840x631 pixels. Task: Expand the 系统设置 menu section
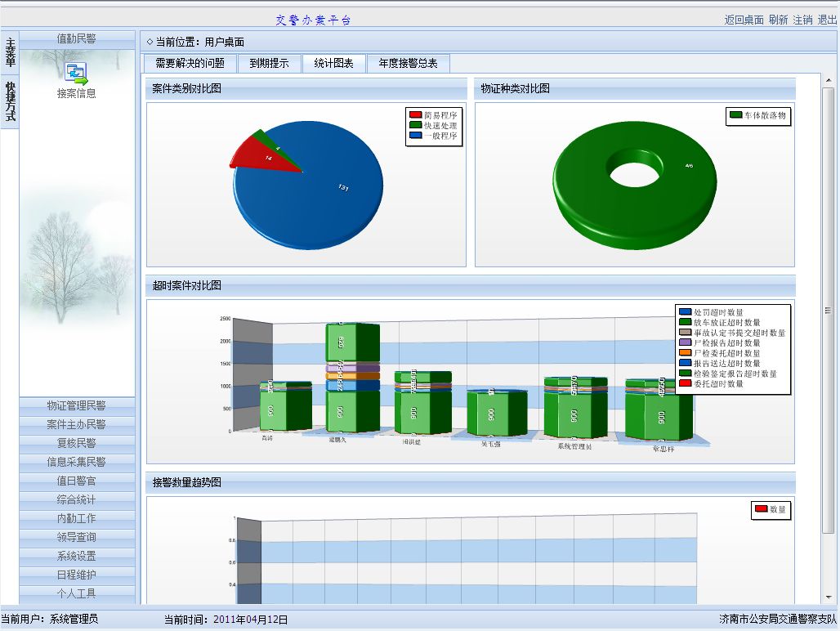coord(77,556)
